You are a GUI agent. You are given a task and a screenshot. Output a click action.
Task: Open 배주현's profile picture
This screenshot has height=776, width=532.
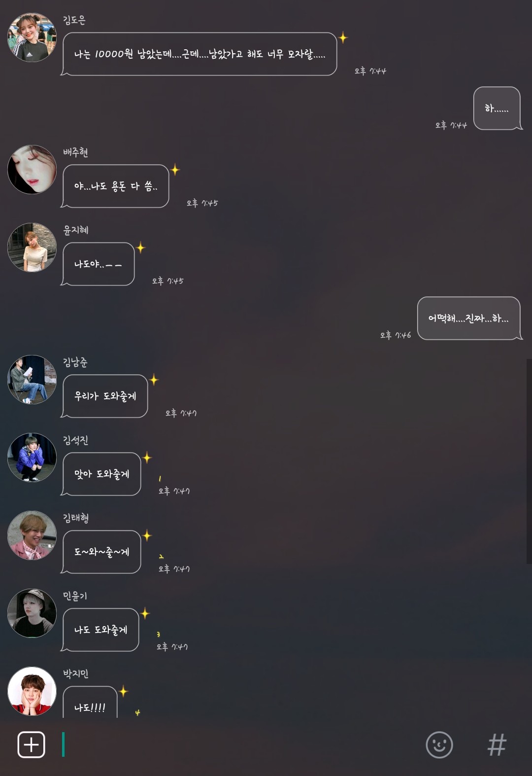click(32, 170)
